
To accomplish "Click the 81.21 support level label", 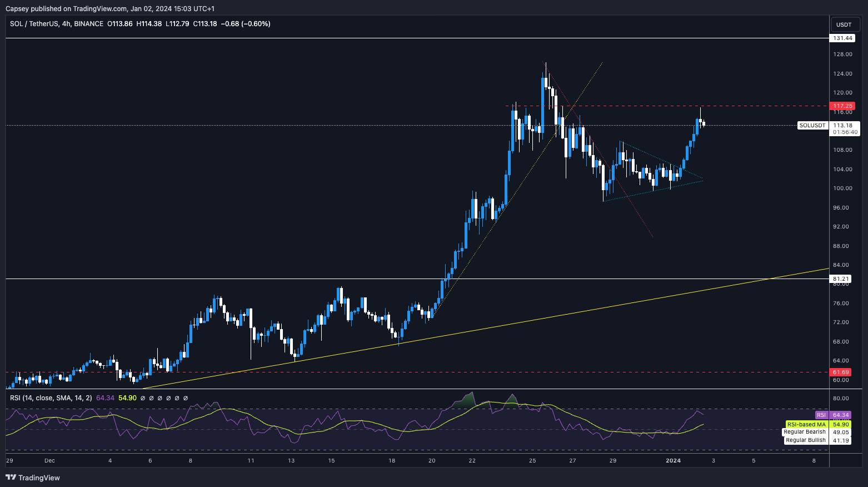I will coord(841,279).
